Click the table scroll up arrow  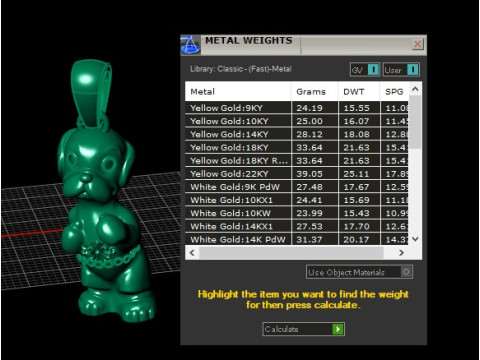(415, 89)
